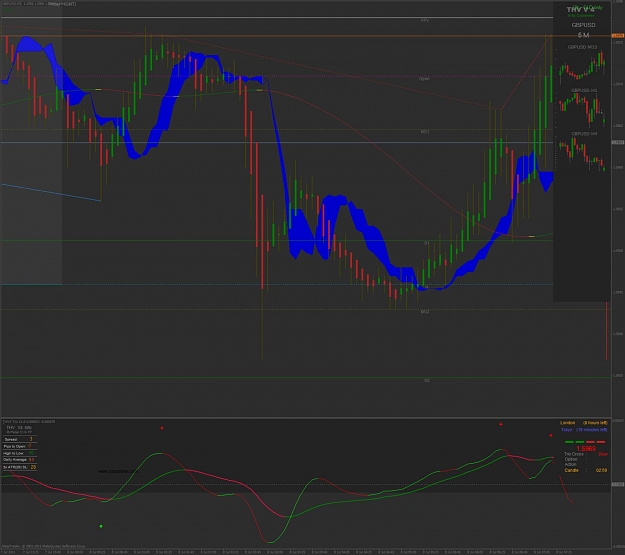Screen dimensions: 625x555
Task: Select the S2 support level label
Action: [426, 380]
